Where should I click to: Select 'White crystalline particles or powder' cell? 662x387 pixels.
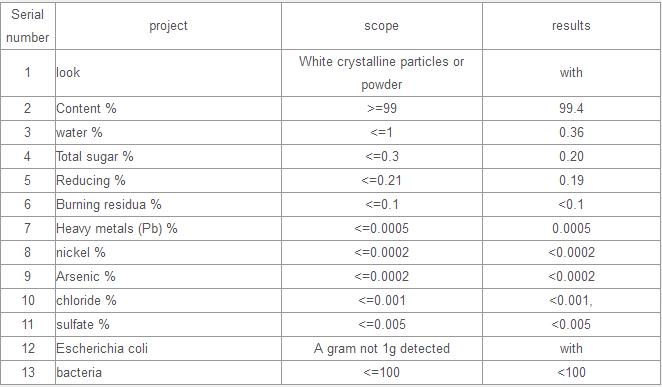381,73
